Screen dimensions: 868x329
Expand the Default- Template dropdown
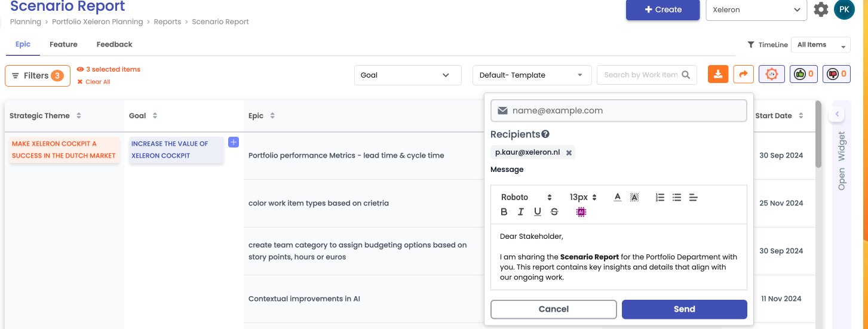coord(532,75)
